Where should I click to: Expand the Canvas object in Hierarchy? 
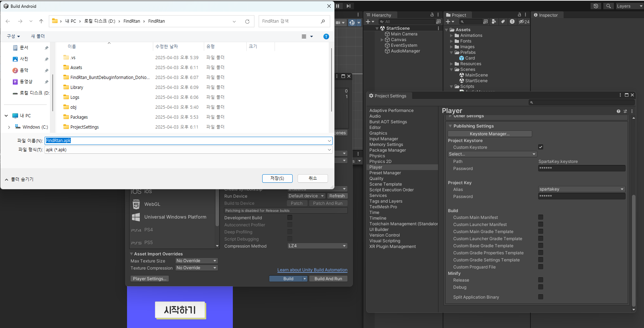pos(382,40)
